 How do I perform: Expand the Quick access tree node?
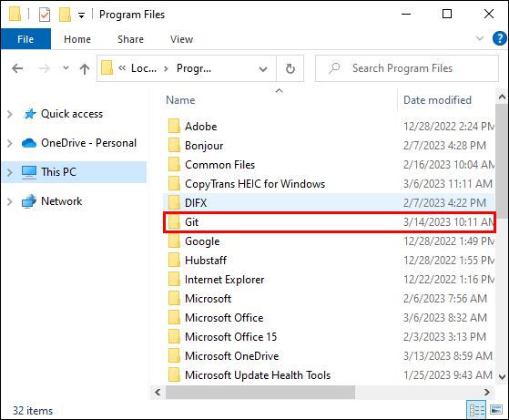click(10, 115)
